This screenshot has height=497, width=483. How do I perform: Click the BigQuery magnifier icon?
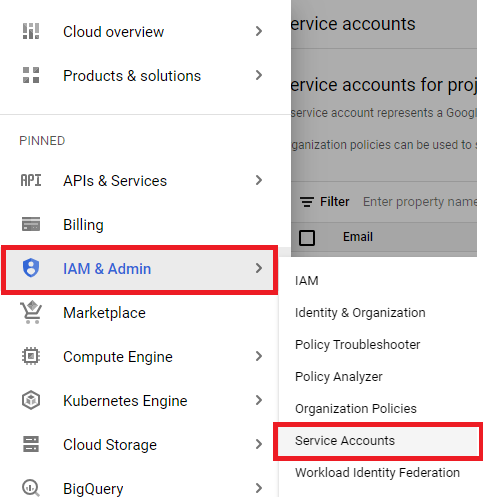click(x=31, y=488)
